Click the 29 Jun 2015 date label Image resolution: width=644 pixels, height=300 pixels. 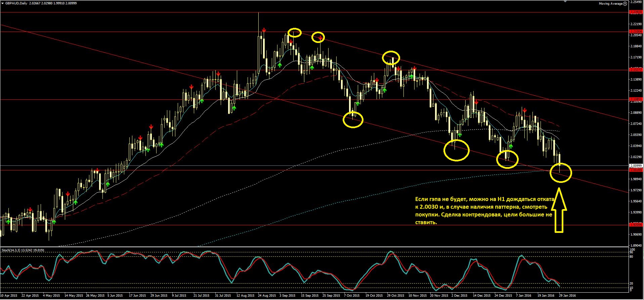coord(159,296)
